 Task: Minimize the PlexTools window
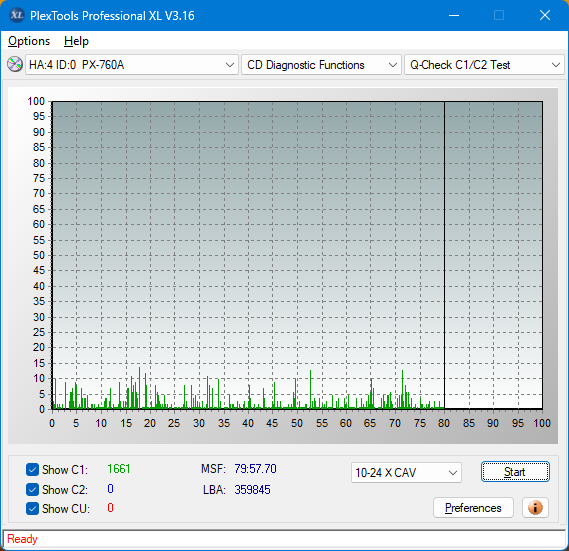[x=454, y=15]
